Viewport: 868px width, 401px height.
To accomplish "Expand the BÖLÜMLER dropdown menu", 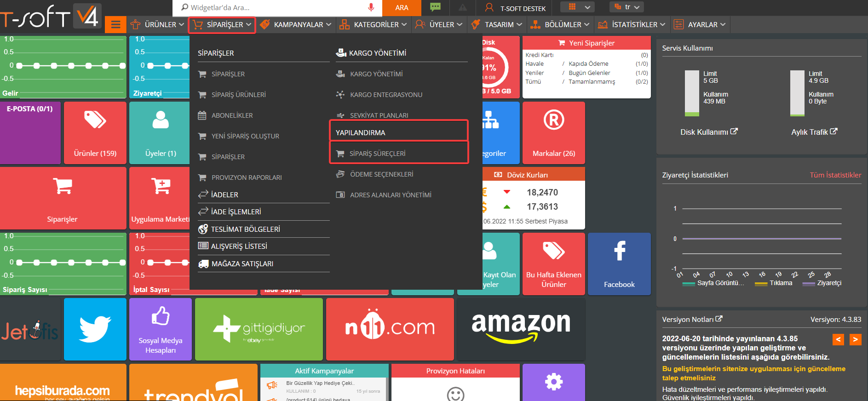I will (560, 24).
